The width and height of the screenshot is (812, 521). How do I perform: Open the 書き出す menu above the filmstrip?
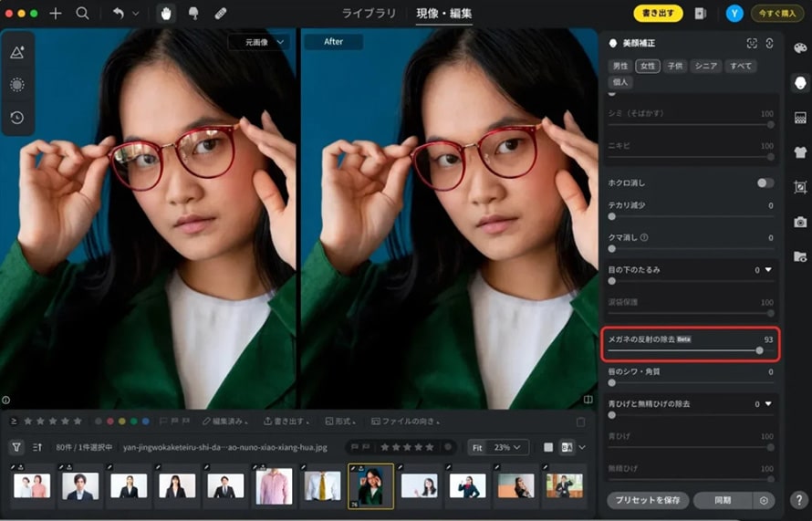click(x=286, y=422)
